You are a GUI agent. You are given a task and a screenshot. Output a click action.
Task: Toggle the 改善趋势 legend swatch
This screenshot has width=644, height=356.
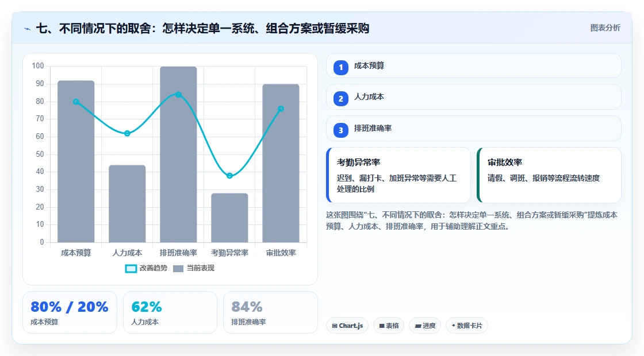coord(131,268)
